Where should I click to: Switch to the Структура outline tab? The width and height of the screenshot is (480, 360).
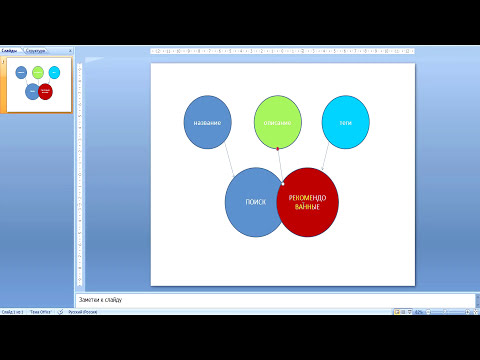point(35,51)
